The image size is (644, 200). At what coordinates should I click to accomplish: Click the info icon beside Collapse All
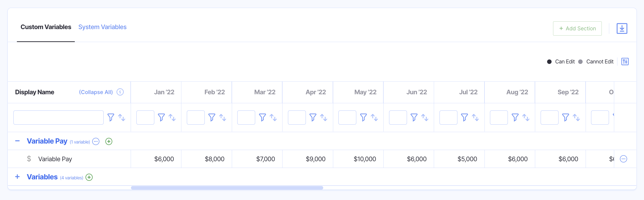[x=120, y=92]
